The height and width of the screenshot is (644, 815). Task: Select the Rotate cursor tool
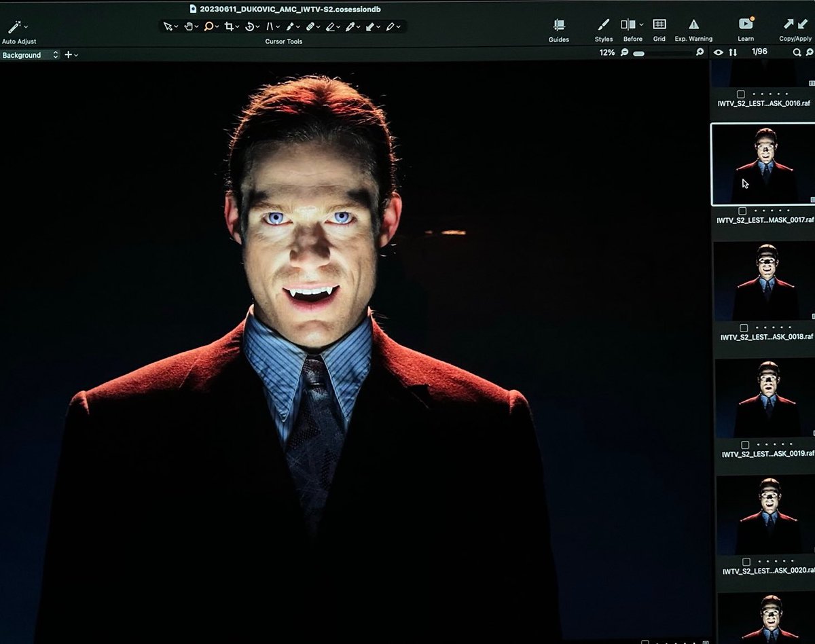[x=249, y=26]
